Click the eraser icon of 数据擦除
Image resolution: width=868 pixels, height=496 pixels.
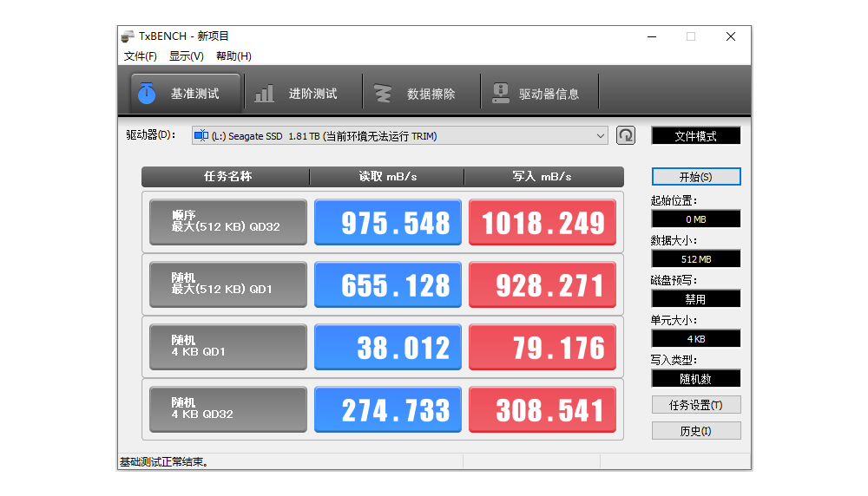click(x=383, y=94)
